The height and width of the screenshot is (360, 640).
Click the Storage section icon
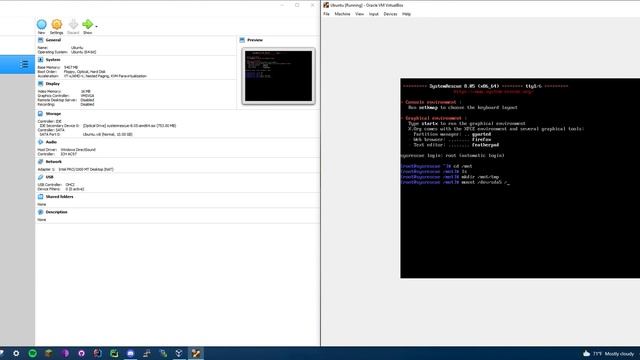point(40,114)
